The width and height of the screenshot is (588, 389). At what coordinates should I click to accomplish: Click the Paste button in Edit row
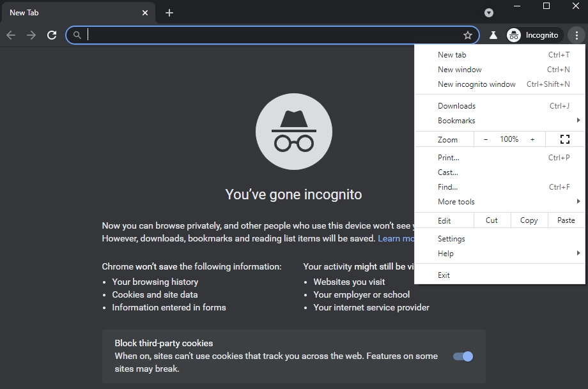(x=566, y=220)
